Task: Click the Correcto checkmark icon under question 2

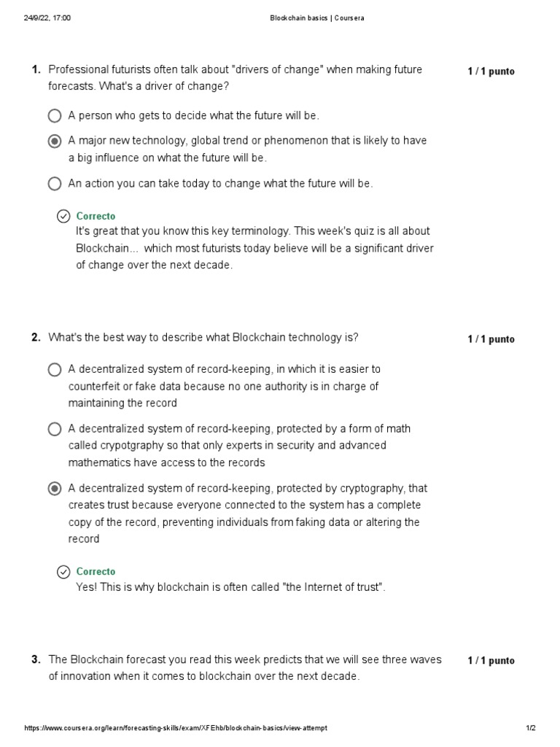Action: click(x=63, y=571)
